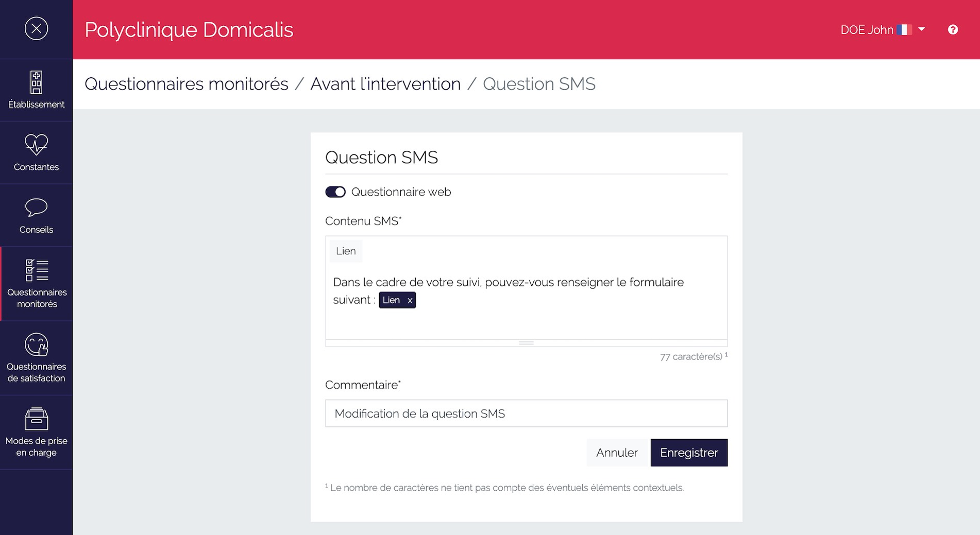Open the Avant l'intervention breadcrumb link
980x535 pixels.
pyautogui.click(x=385, y=83)
